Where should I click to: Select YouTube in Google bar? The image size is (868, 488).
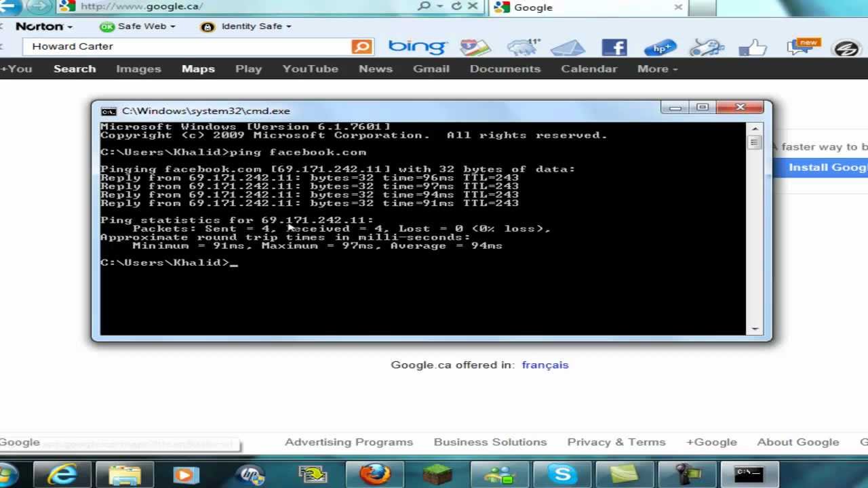(310, 68)
